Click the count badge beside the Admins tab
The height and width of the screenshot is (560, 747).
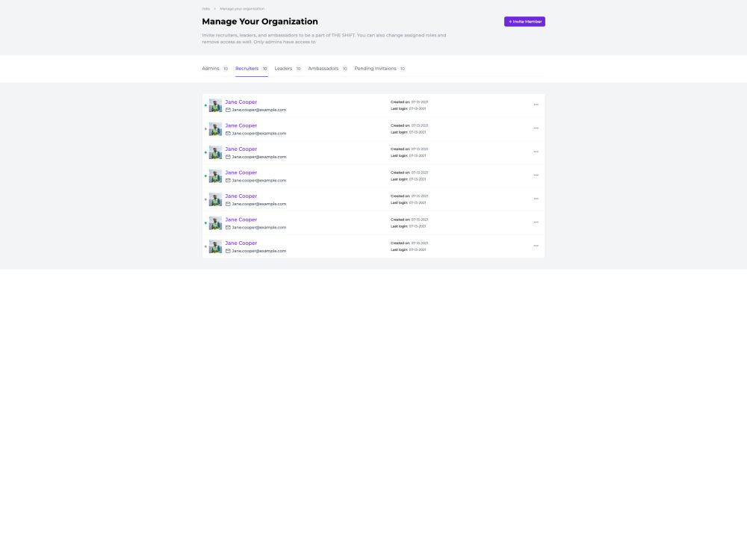tap(226, 69)
